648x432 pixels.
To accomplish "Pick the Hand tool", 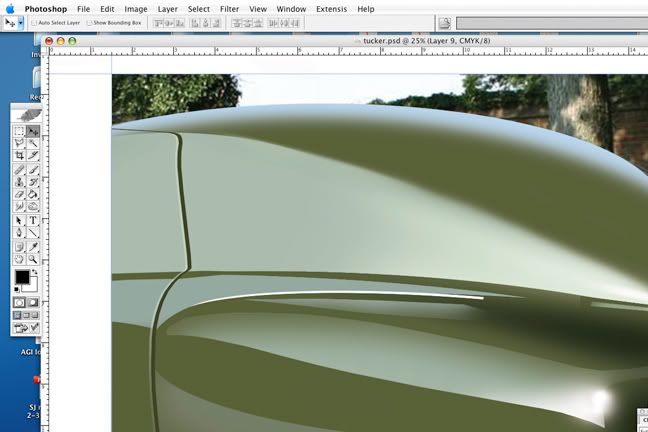I will (19, 258).
